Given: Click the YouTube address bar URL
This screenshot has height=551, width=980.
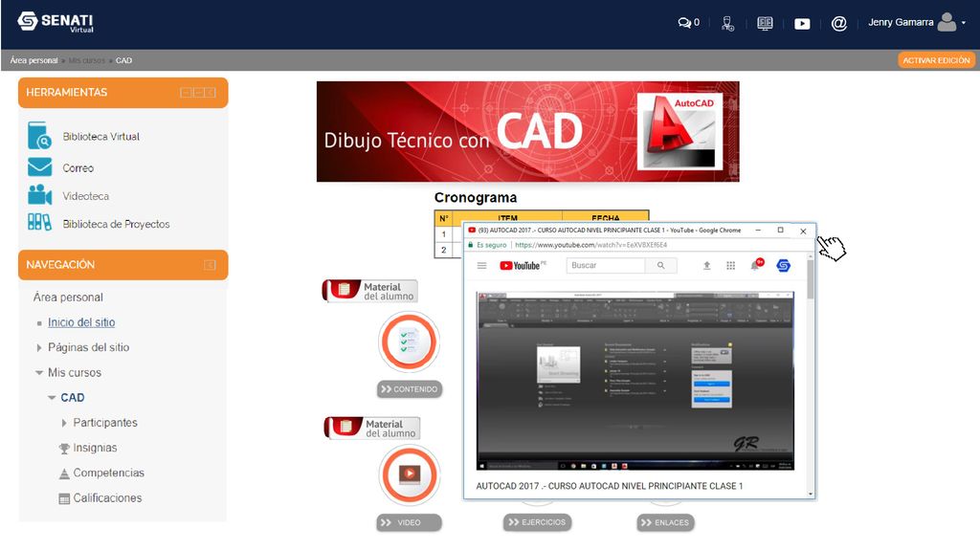Looking at the screenshot, I should point(590,245).
